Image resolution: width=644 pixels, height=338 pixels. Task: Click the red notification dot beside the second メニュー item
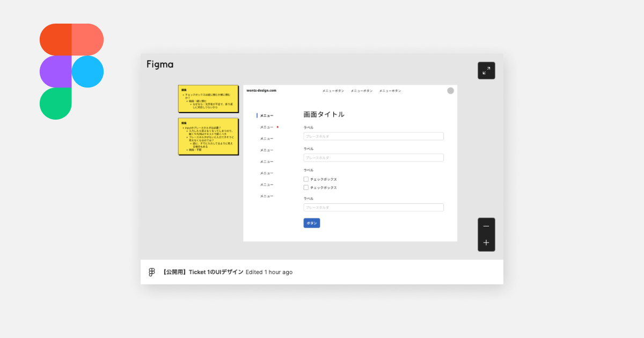pos(277,127)
